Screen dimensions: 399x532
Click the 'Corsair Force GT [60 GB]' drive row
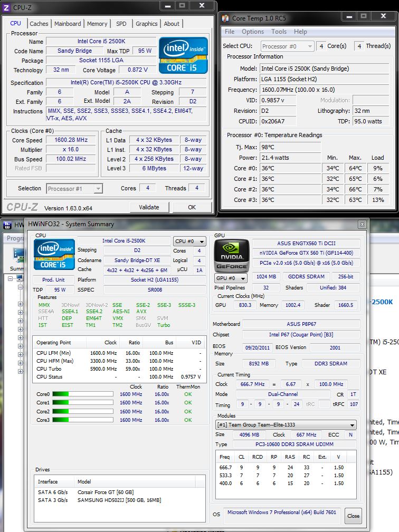119,492
